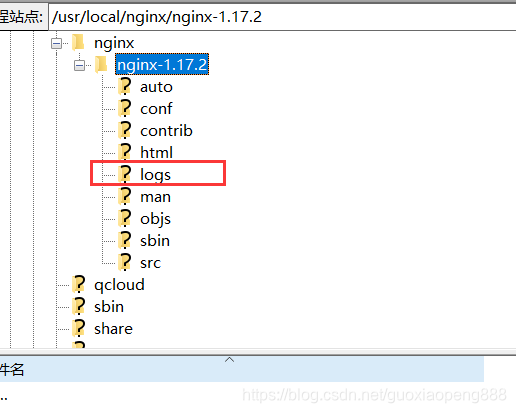Click the conf folder question-mark icon
Screen dimensions: 516x413
[x=125, y=108]
